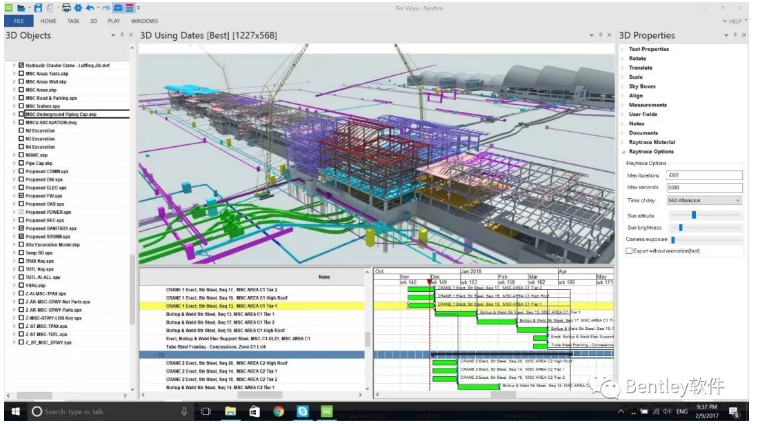
Task: Expand the Measurements section
Action: [x=623, y=105]
